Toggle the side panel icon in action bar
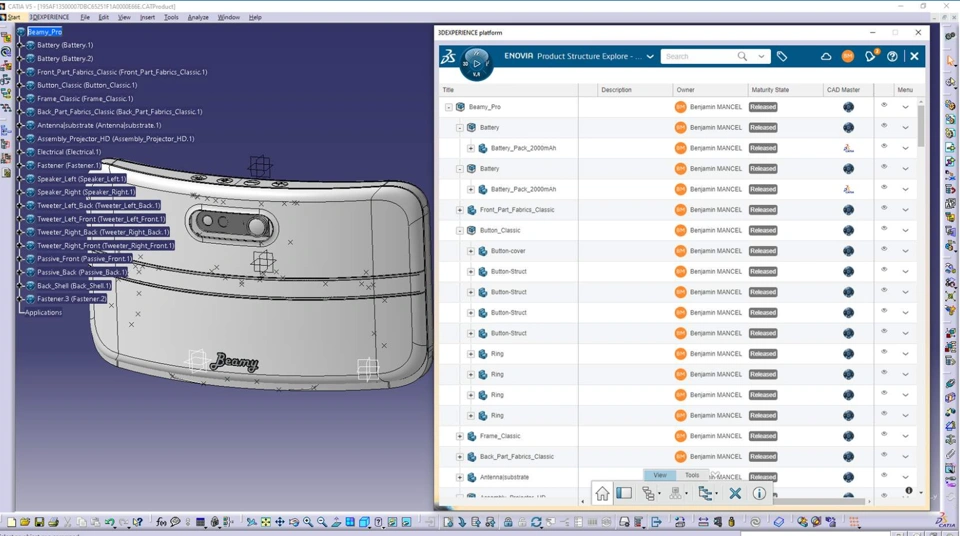 (x=624, y=493)
